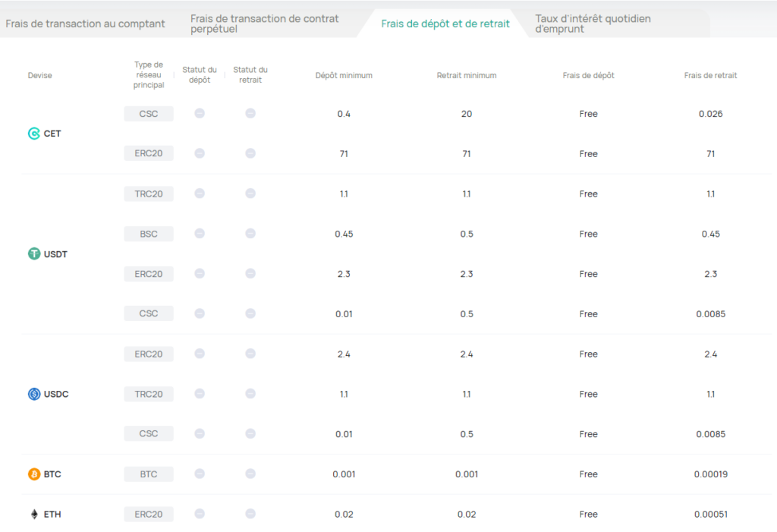Toggle the deposit status for CET ERC20

pyautogui.click(x=200, y=153)
